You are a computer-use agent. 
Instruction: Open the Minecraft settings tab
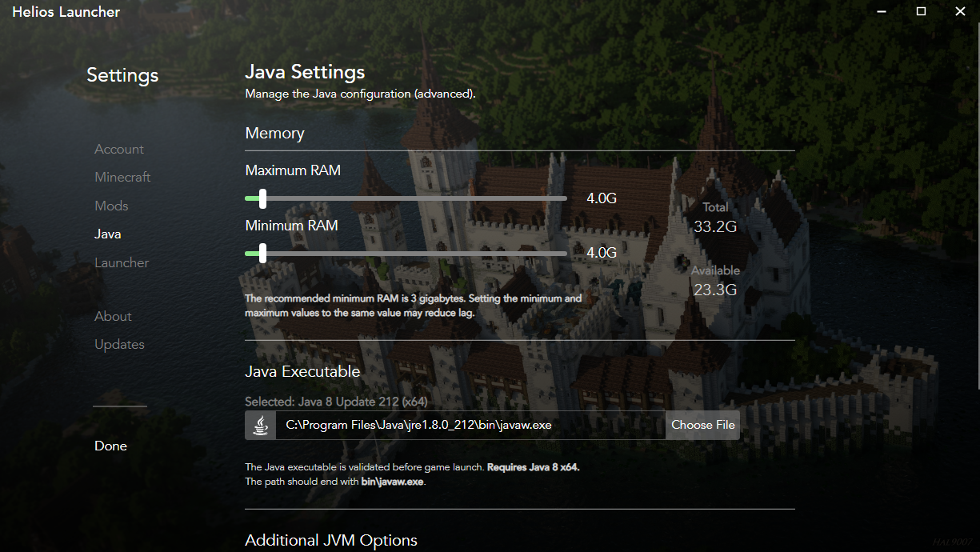point(122,178)
